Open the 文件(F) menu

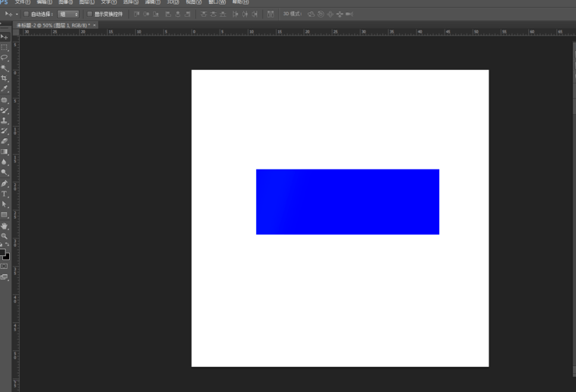(22, 2)
